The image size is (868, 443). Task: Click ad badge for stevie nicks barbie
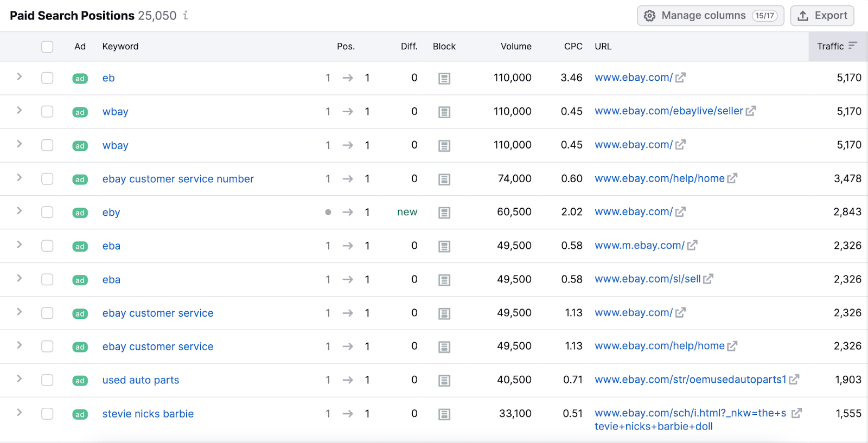[x=80, y=414]
